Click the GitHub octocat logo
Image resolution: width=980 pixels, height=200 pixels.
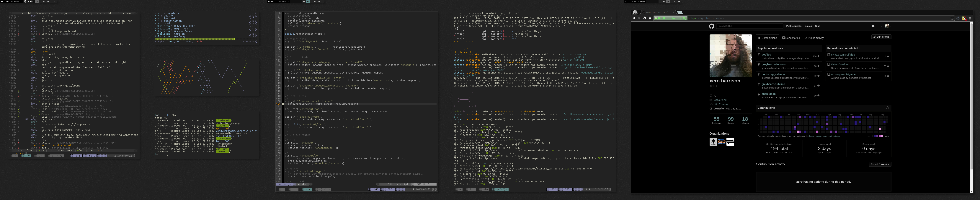click(x=711, y=26)
